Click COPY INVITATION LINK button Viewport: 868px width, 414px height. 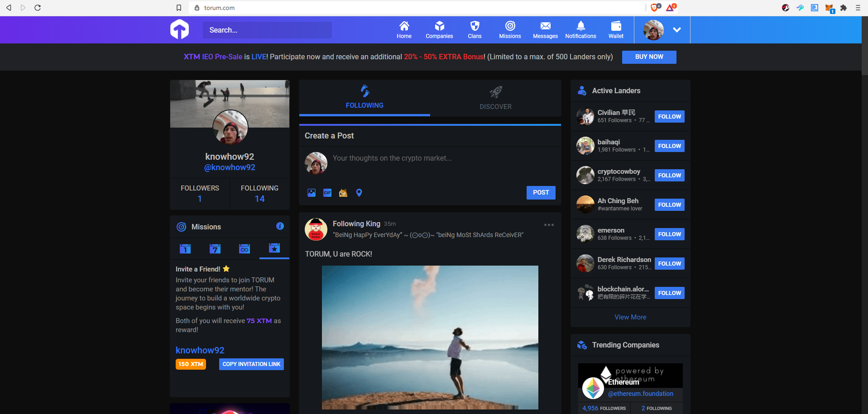pyautogui.click(x=251, y=364)
